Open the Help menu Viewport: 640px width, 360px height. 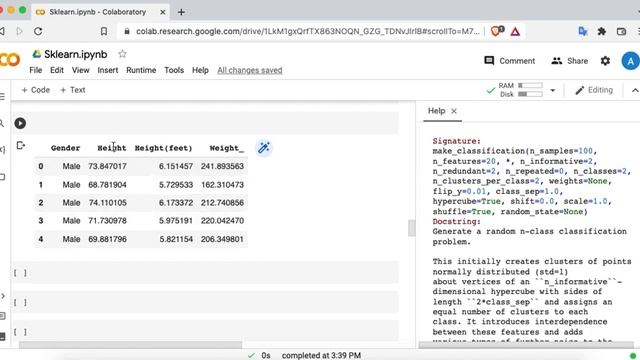tap(200, 70)
